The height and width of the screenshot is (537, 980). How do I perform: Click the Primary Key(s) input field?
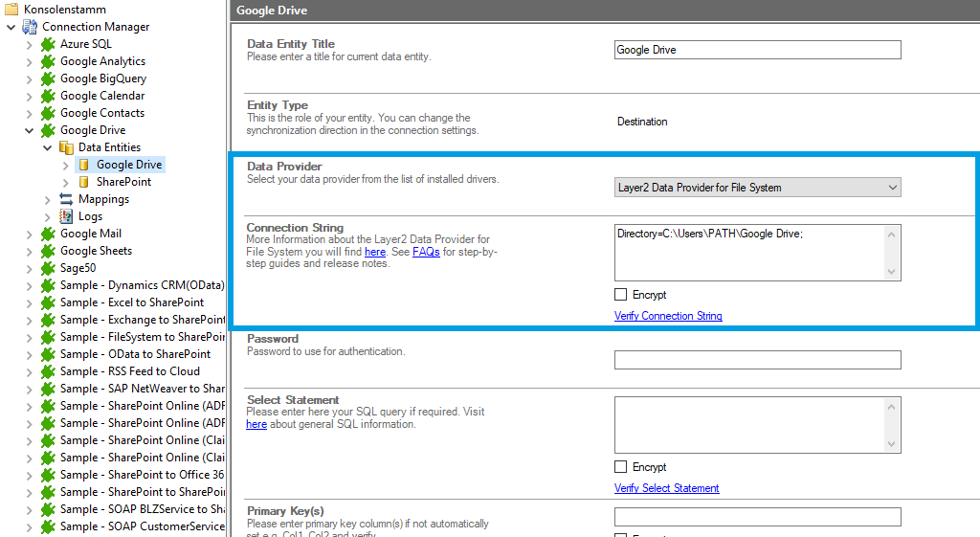[758, 517]
